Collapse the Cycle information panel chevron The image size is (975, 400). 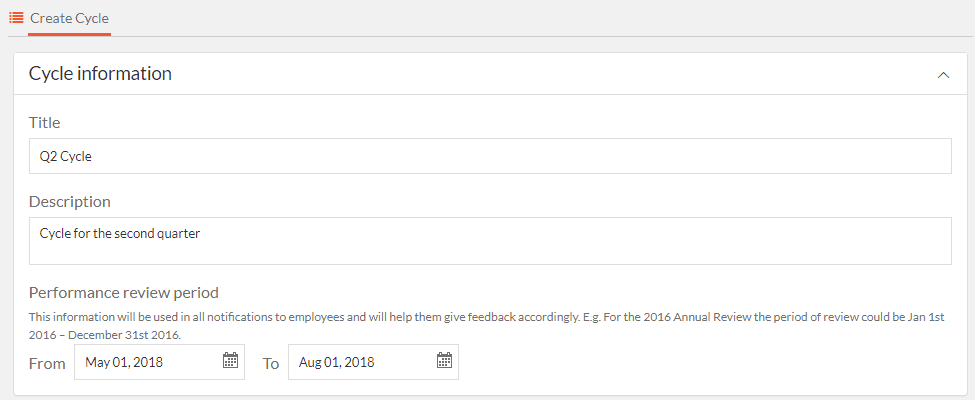coord(943,75)
